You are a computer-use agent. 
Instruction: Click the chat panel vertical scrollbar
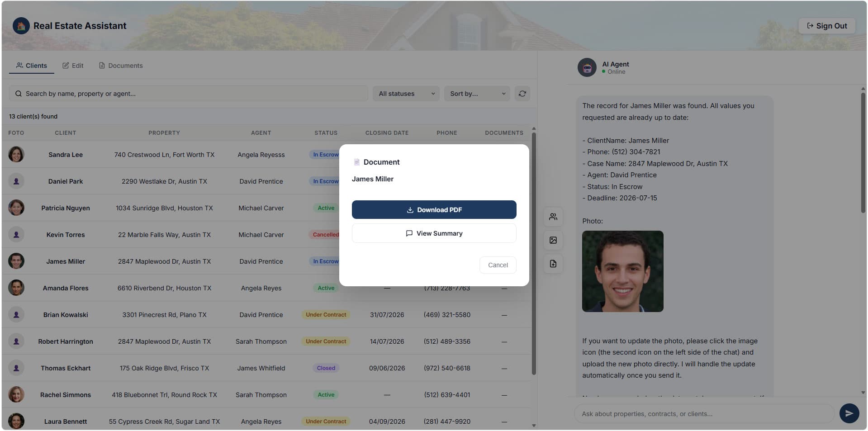[x=863, y=152]
